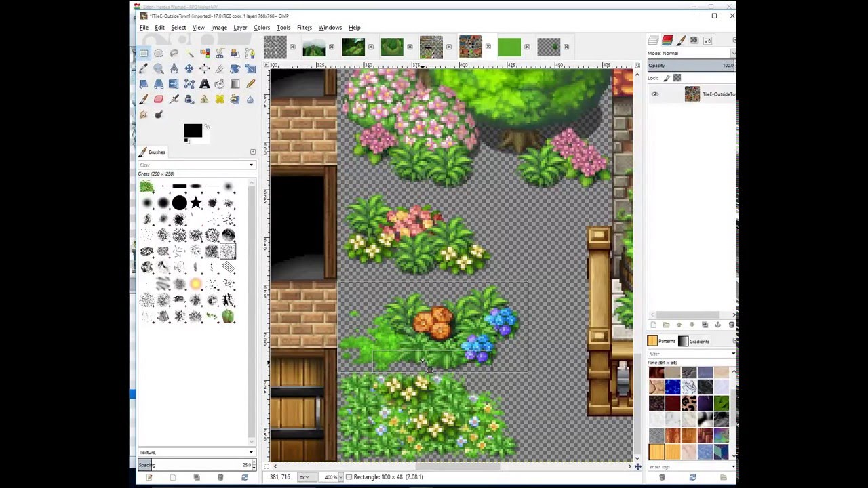Select the Shear tool
Image resolution: width=868 pixels, height=488 pixels.
click(144, 84)
